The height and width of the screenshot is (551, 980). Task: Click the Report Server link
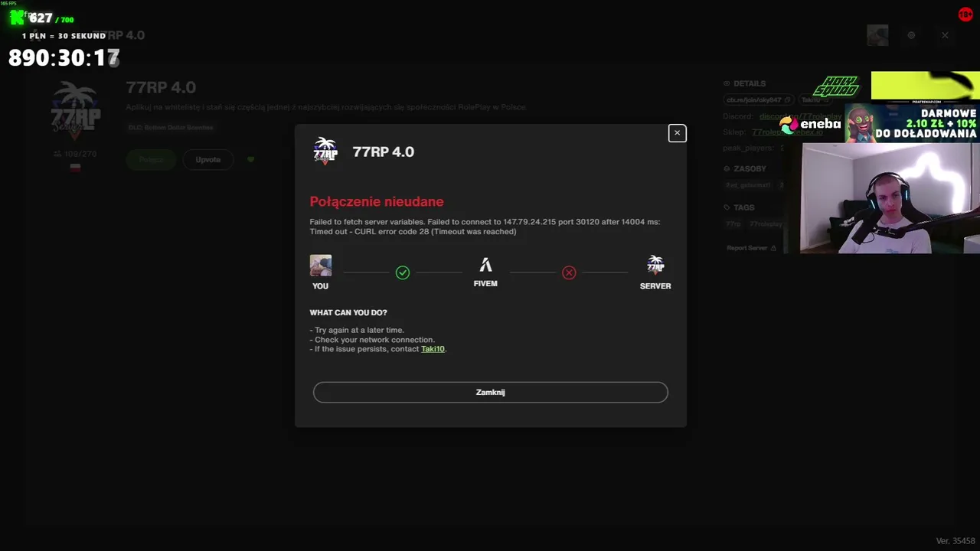pyautogui.click(x=751, y=248)
